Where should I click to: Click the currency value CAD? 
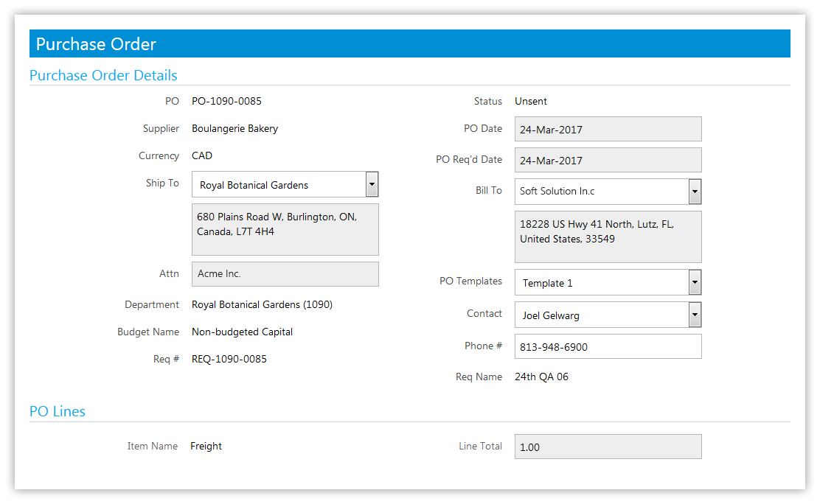coord(202,155)
